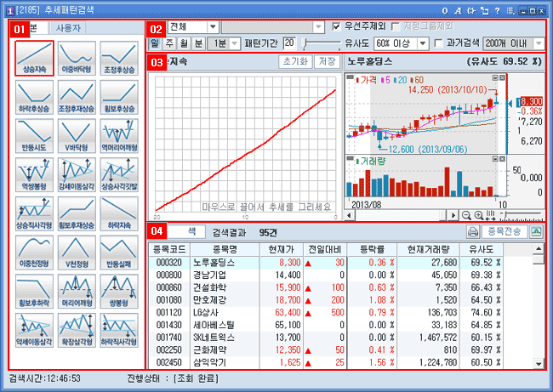Select the 쌍봉형 pattern icon
553x392 pixels.
117,289
